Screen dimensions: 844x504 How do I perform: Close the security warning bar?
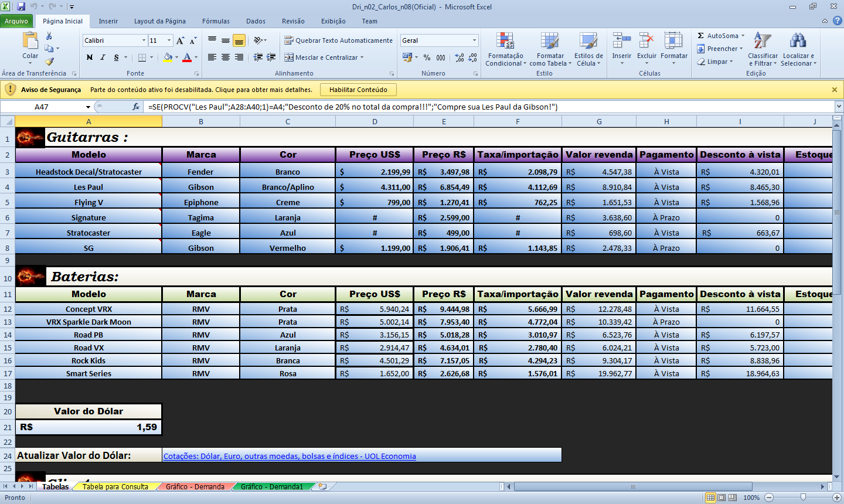835,90
